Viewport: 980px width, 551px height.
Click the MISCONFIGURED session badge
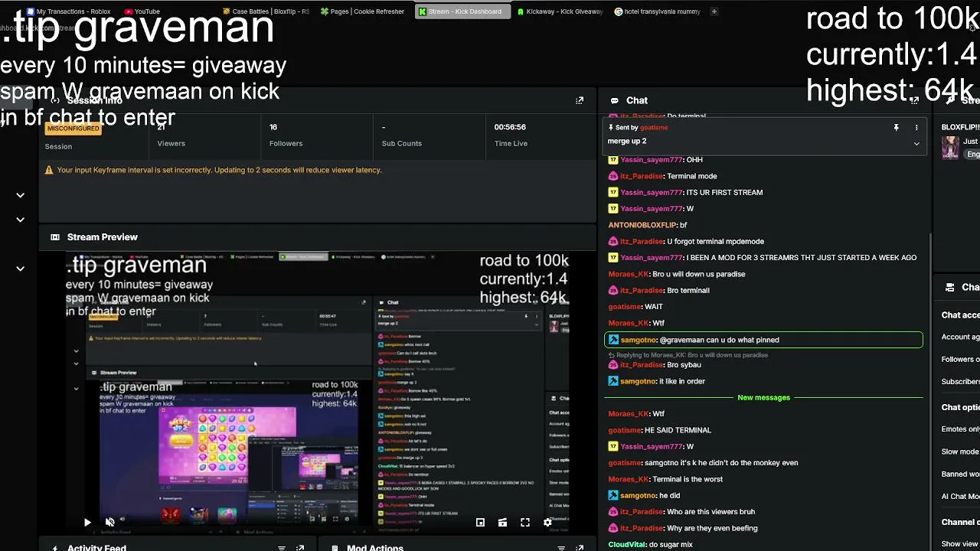(73, 129)
